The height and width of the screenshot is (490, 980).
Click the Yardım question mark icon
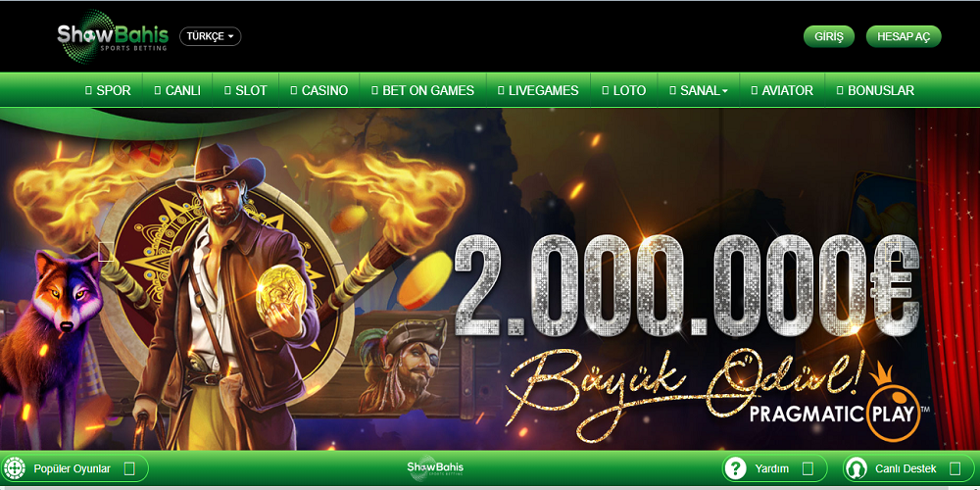click(x=735, y=468)
